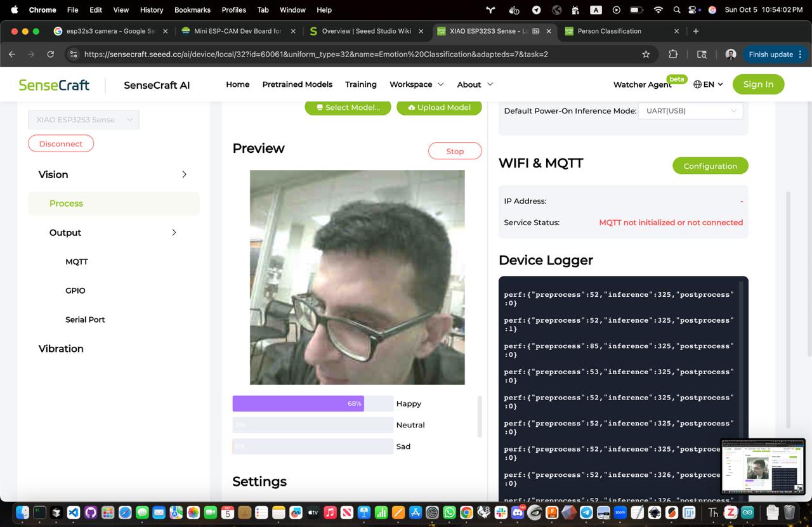
Task: Open the battery status icon
Action: (636, 10)
